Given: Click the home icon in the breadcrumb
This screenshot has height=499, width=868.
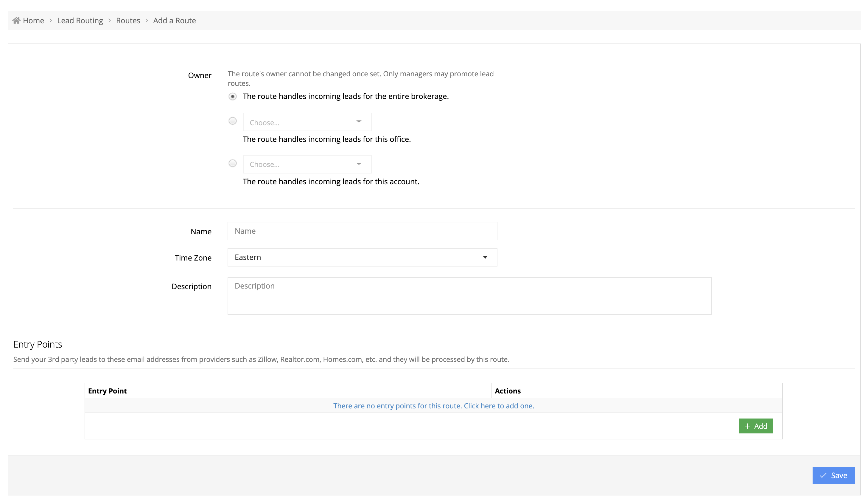Looking at the screenshot, I should point(16,20).
